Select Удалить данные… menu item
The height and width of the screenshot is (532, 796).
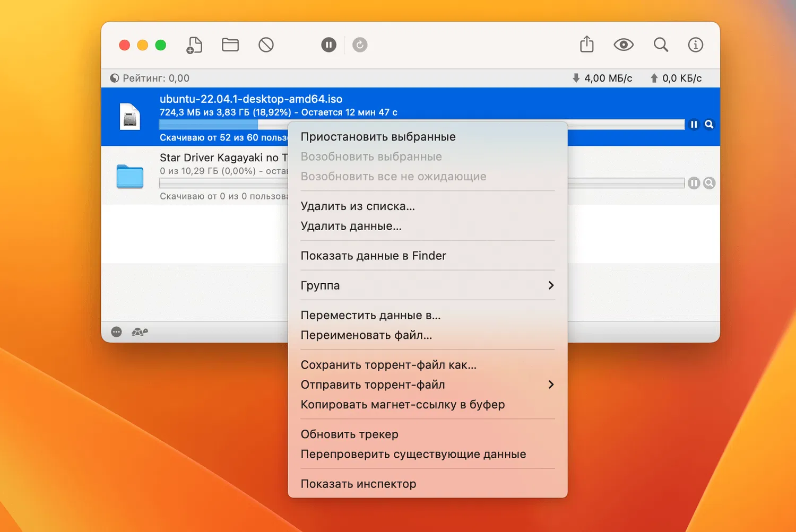[428, 226]
